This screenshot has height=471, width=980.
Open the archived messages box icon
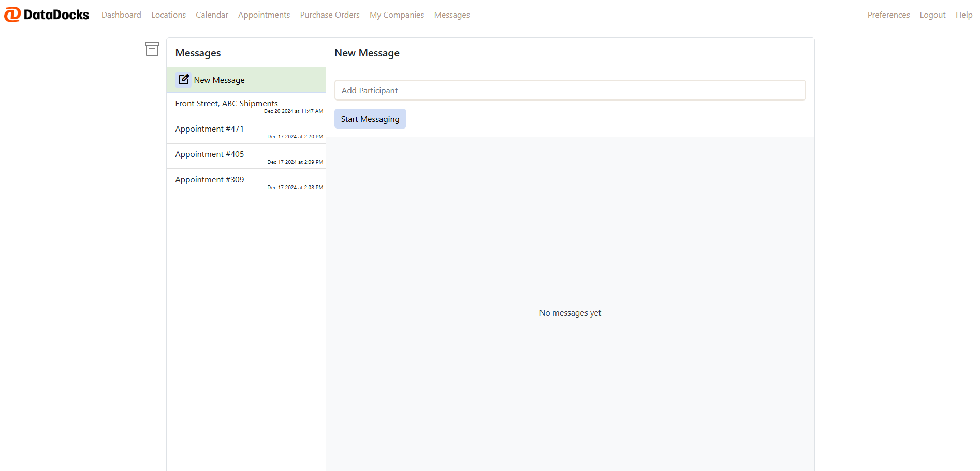point(152,49)
